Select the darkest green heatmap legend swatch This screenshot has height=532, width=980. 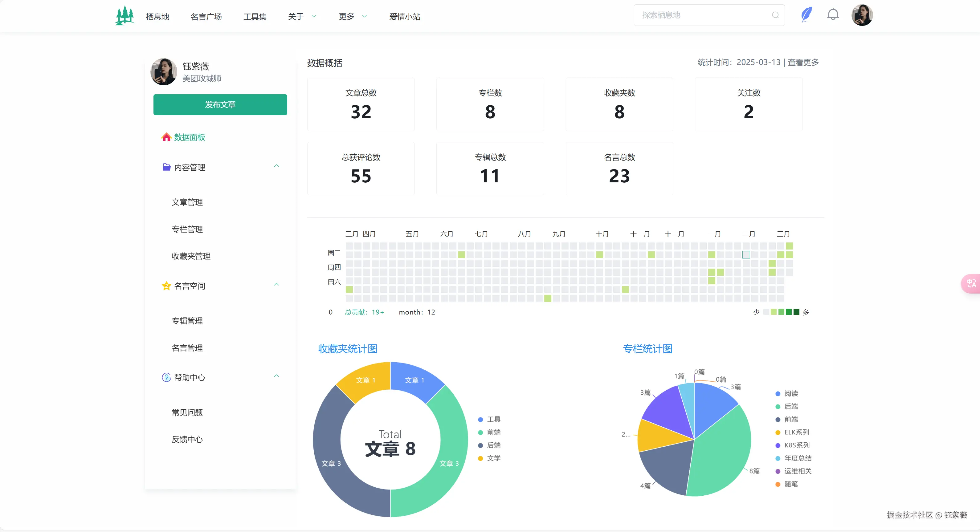797,311
